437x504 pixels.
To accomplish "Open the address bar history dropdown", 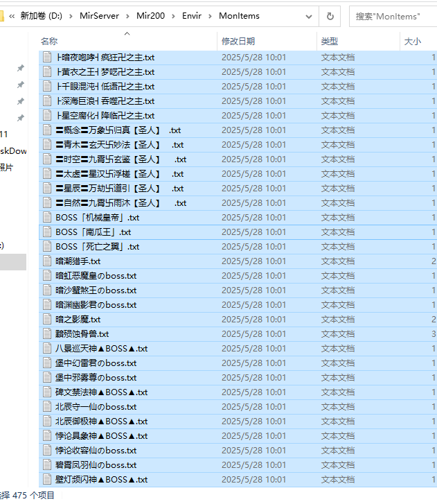I will click(x=309, y=16).
